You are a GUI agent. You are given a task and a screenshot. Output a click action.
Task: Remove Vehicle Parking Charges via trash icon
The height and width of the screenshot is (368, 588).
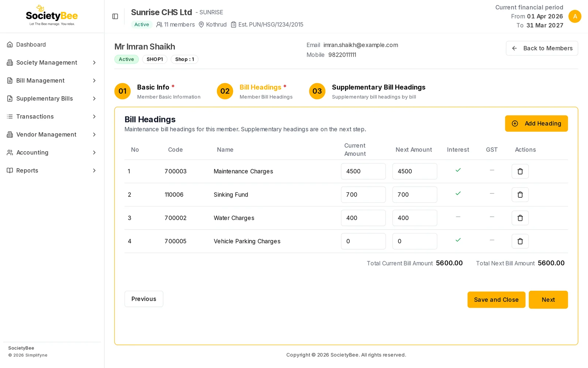pos(520,241)
